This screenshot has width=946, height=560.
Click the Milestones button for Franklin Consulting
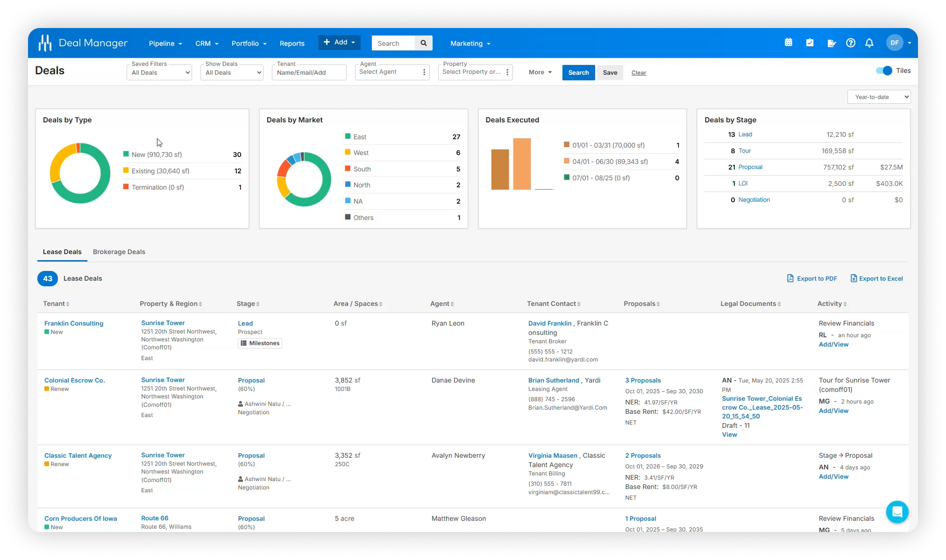(260, 343)
